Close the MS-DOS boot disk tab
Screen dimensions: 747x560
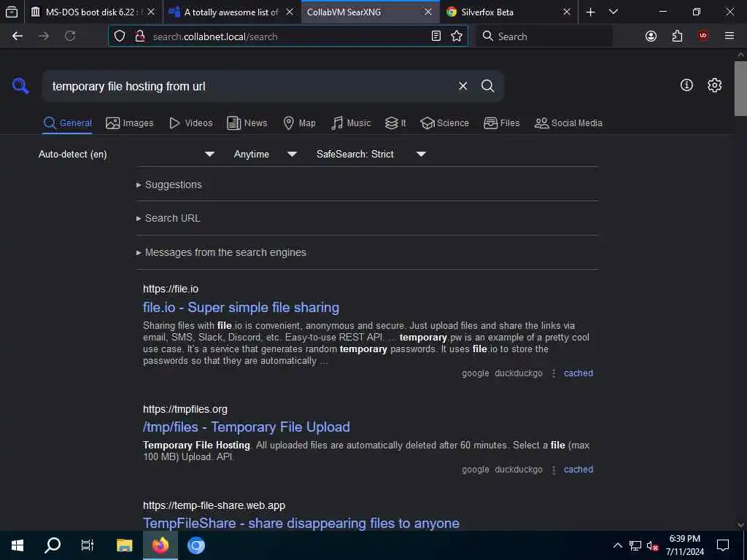click(x=151, y=12)
